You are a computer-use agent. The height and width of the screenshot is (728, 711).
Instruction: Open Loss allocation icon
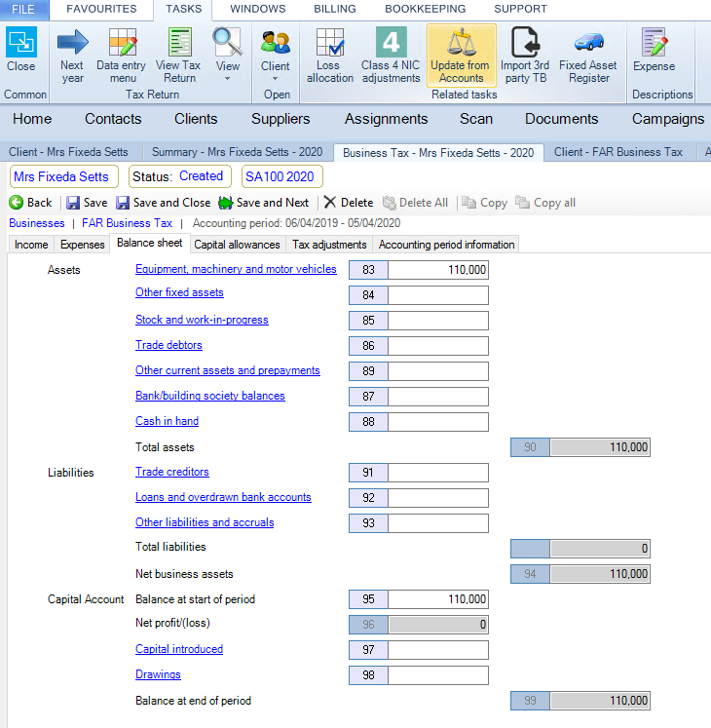pyautogui.click(x=330, y=42)
